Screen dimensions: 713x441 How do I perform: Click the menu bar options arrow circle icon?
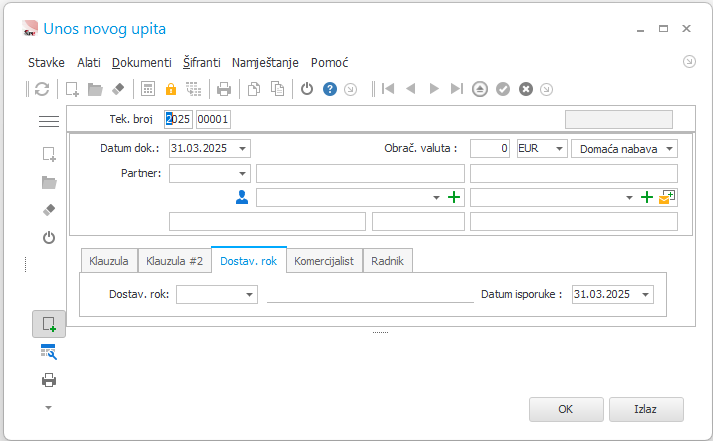(x=689, y=61)
